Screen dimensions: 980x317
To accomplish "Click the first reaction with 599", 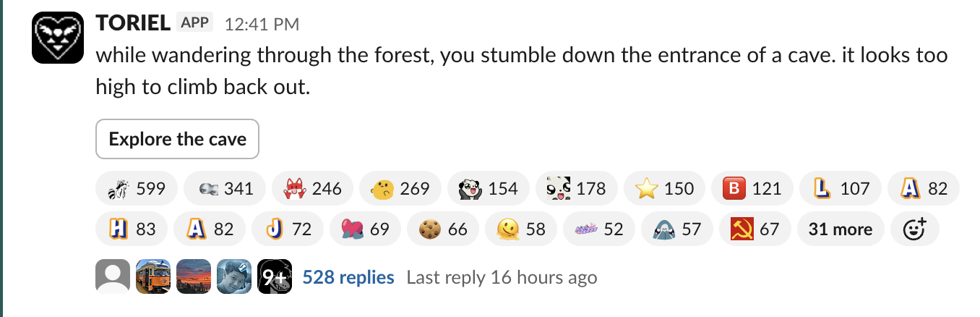I will (x=136, y=189).
